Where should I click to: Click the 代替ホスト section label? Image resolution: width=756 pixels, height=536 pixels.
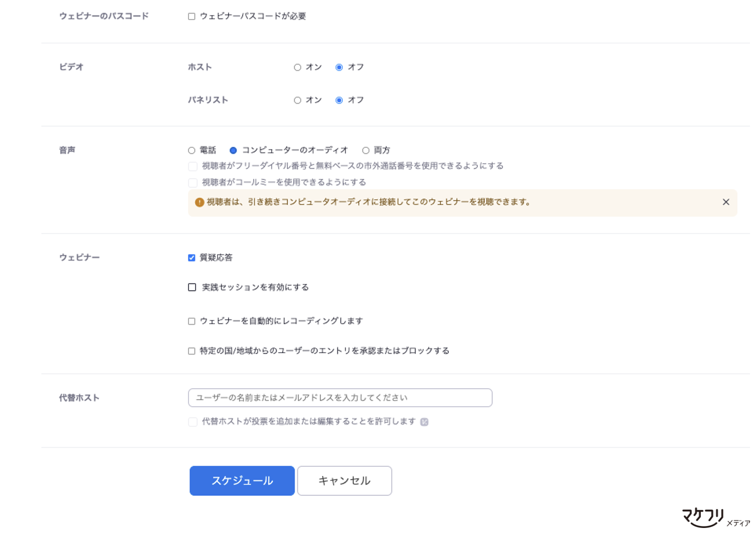tap(79, 398)
